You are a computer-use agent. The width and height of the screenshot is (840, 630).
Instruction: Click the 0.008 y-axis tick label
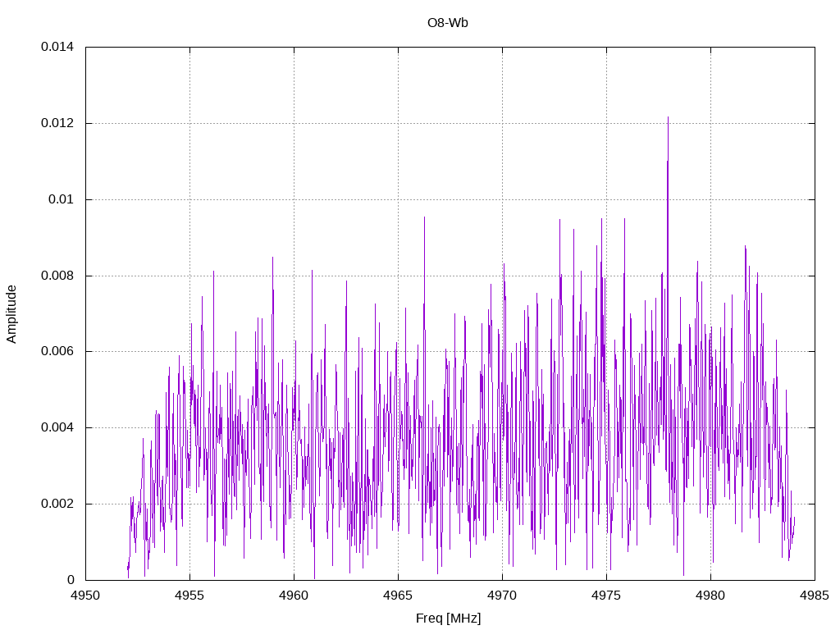click(57, 276)
